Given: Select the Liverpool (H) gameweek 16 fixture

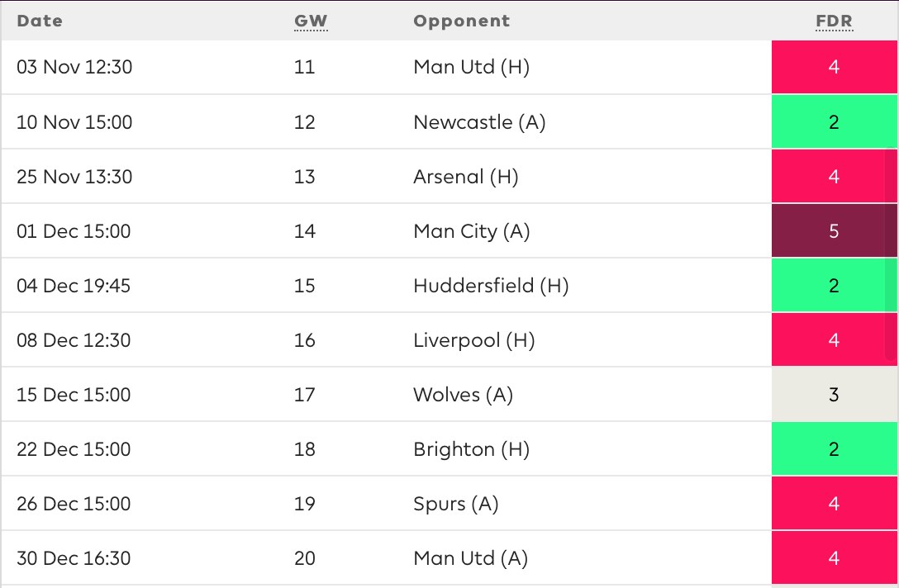Looking at the screenshot, I should [449, 340].
